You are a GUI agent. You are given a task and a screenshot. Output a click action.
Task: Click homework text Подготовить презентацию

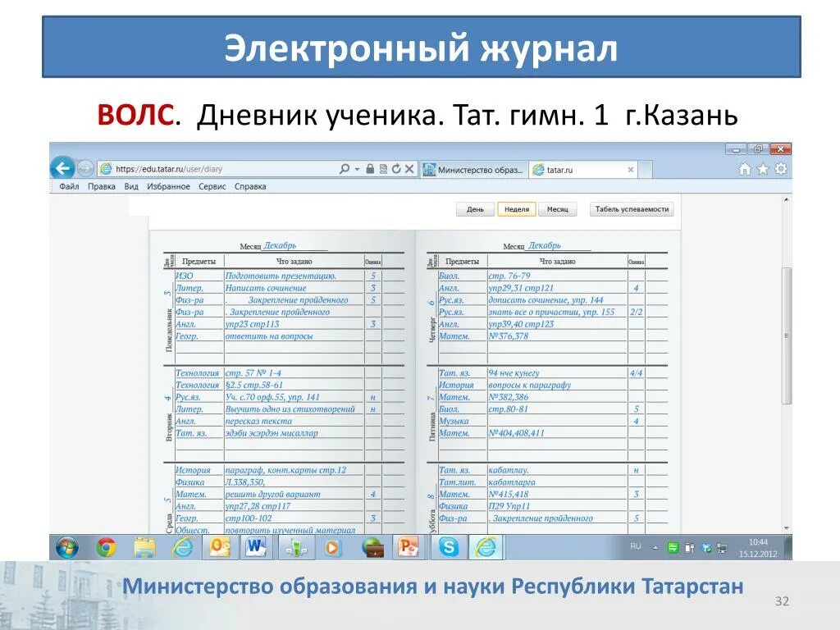pyautogui.click(x=281, y=276)
